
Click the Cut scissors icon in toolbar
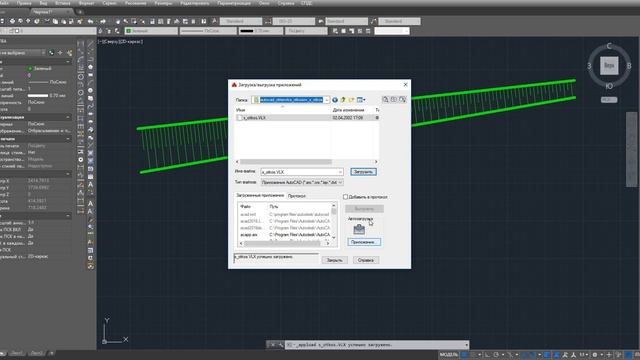coord(47,21)
